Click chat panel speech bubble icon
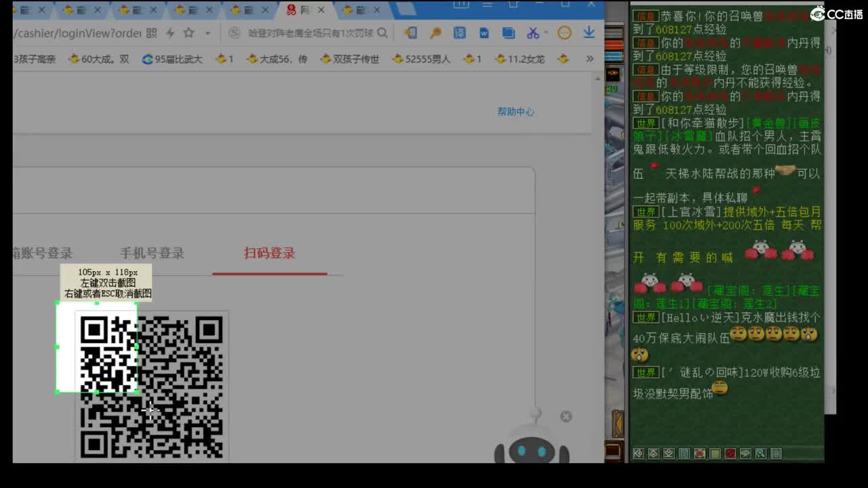This screenshot has width=868, height=488. click(x=746, y=453)
